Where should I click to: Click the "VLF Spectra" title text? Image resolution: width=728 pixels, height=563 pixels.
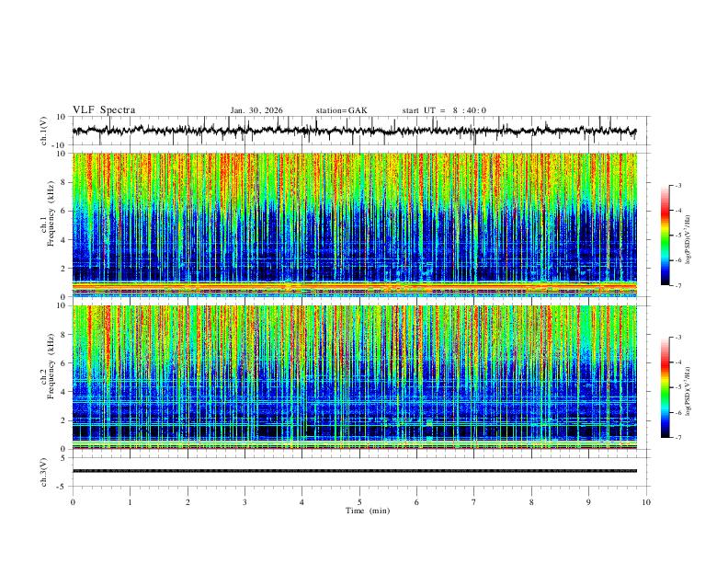104,110
